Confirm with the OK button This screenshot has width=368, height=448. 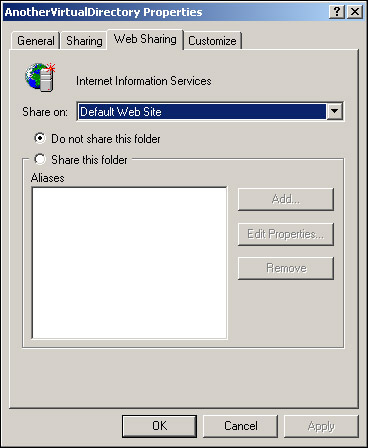click(x=159, y=426)
